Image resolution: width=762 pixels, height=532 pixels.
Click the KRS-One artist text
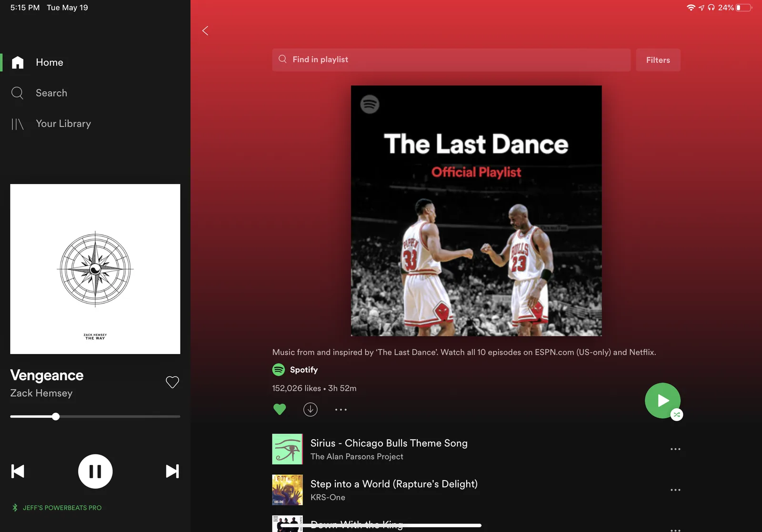point(328,497)
